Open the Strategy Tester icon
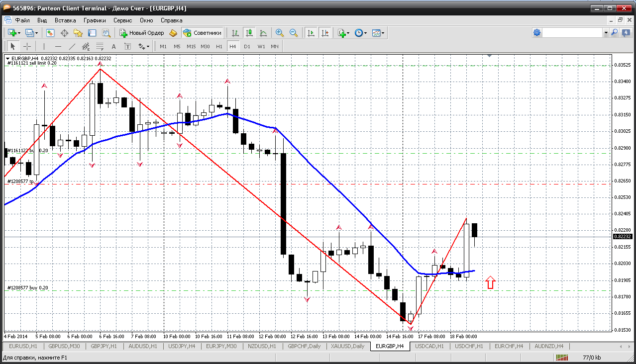This screenshot has height=364, width=636. (106, 33)
